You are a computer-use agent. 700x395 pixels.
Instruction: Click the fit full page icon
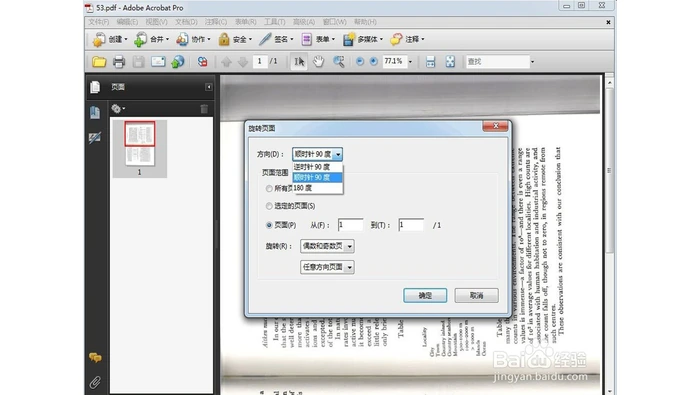450,62
